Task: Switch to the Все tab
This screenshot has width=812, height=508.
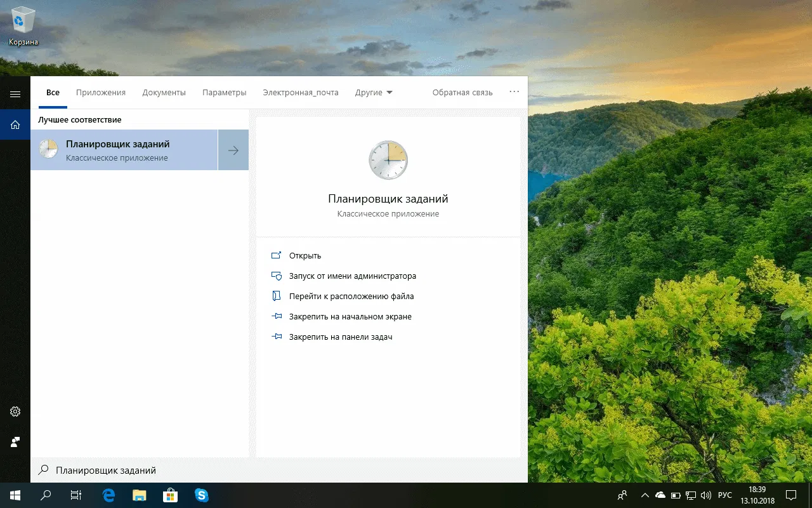Action: (53, 93)
